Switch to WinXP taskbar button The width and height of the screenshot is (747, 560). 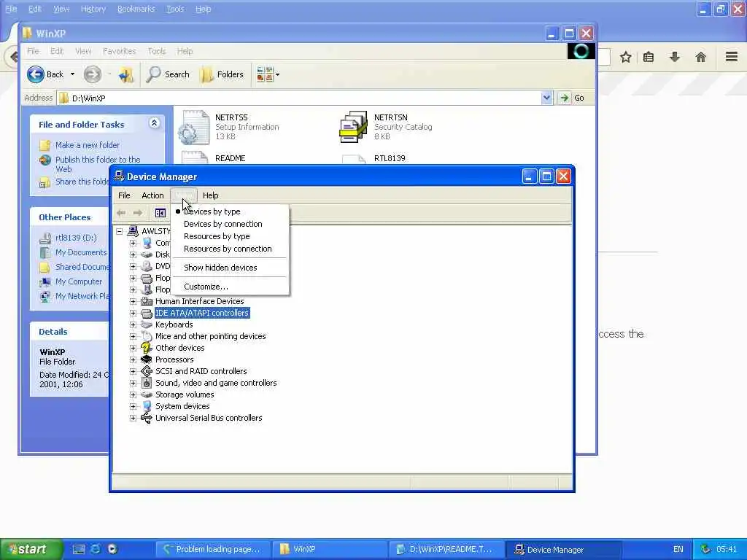pyautogui.click(x=329, y=549)
